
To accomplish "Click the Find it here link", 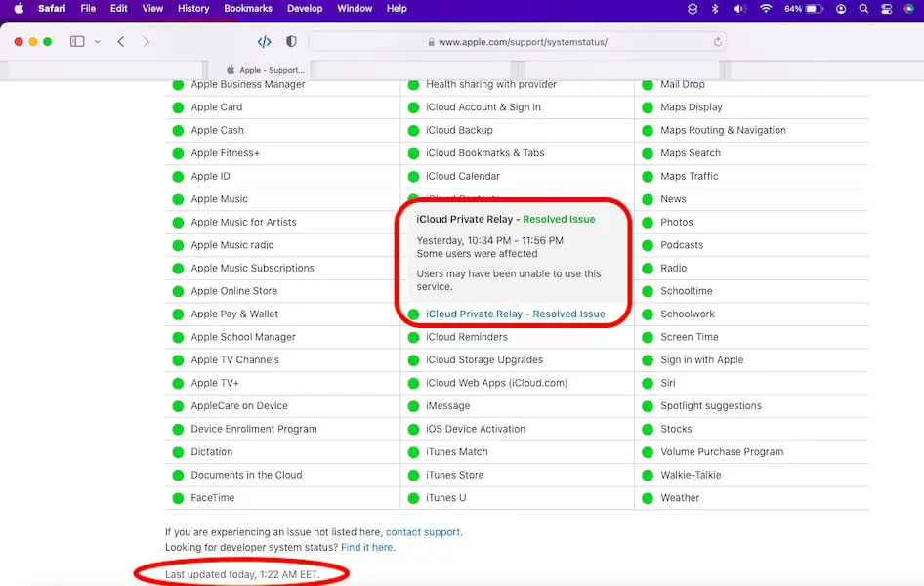I will [x=367, y=548].
